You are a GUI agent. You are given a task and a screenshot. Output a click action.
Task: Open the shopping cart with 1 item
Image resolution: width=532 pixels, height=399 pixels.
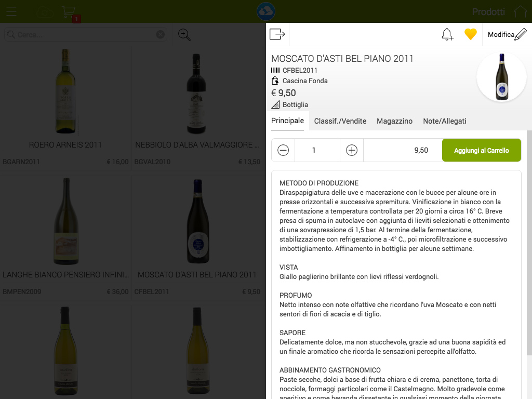(69, 12)
